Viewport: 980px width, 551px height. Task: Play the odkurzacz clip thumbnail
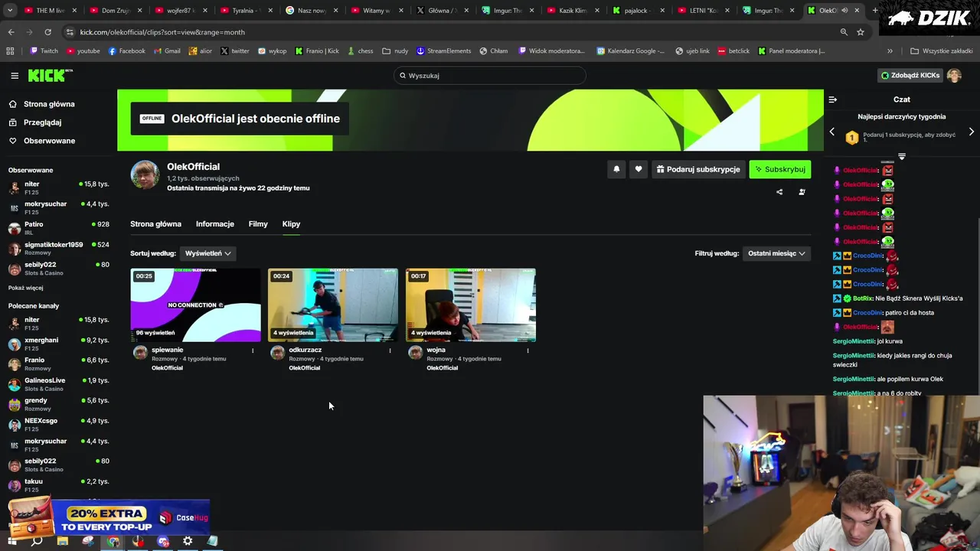click(333, 305)
